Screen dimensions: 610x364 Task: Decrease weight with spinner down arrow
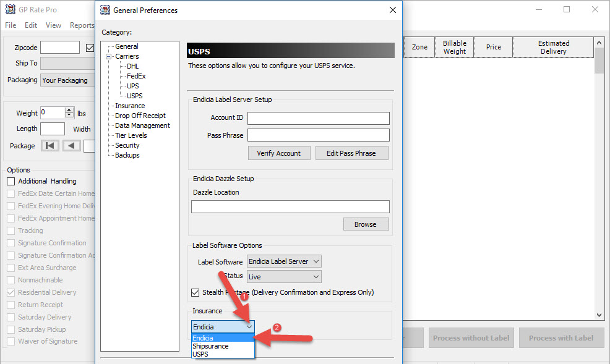(x=69, y=116)
